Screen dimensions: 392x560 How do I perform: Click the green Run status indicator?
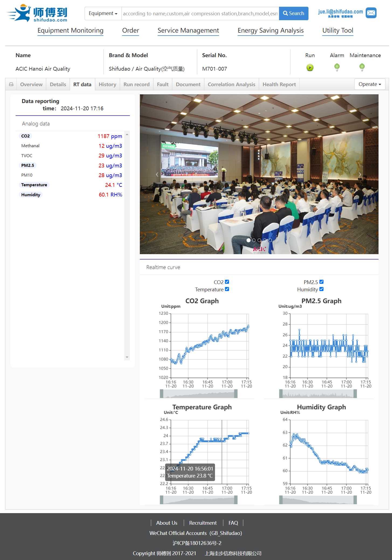coord(310,67)
